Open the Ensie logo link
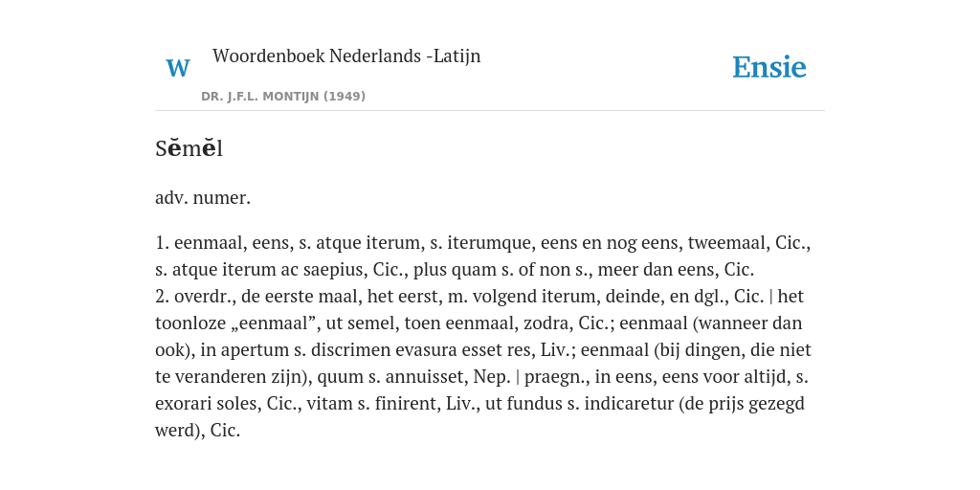980x490 pixels. click(x=769, y=67)
